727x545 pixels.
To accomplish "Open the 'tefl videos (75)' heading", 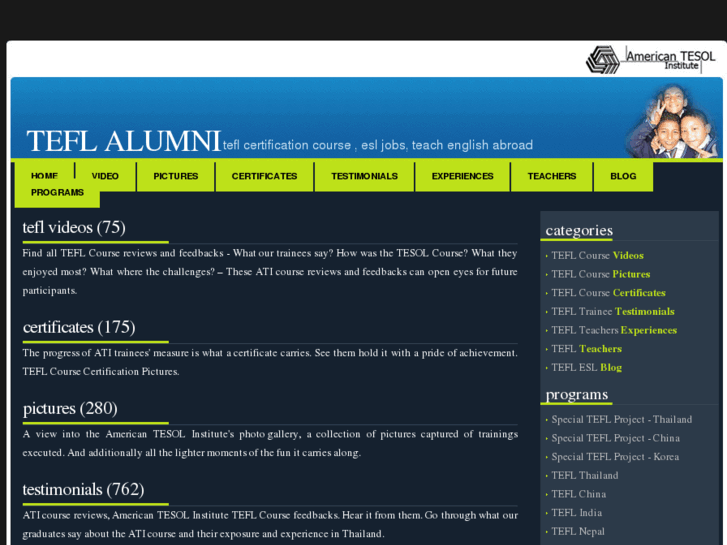I will click(x=74, y=227).
